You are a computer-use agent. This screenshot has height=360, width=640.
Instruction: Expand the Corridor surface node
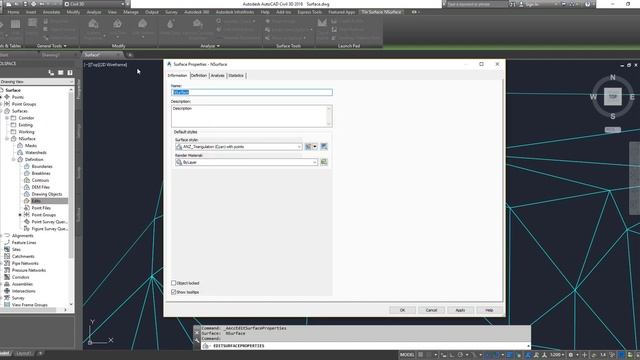coord(7,118)
